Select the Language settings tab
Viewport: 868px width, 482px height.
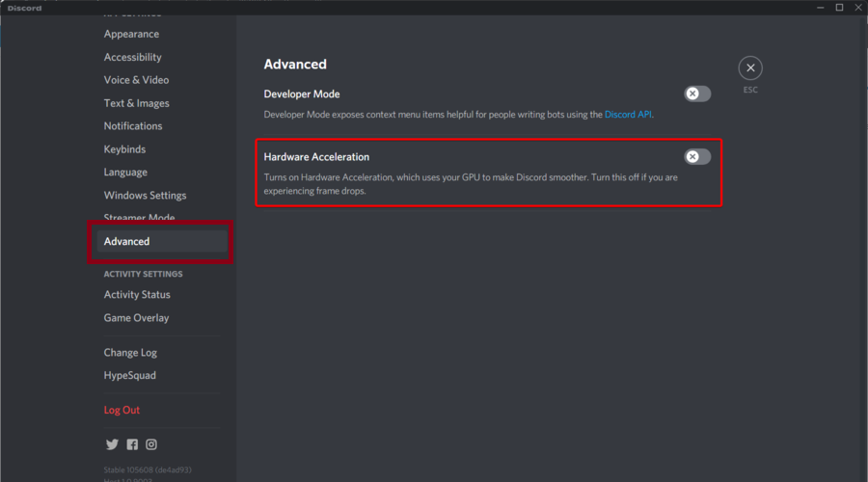tap(125, 173)
